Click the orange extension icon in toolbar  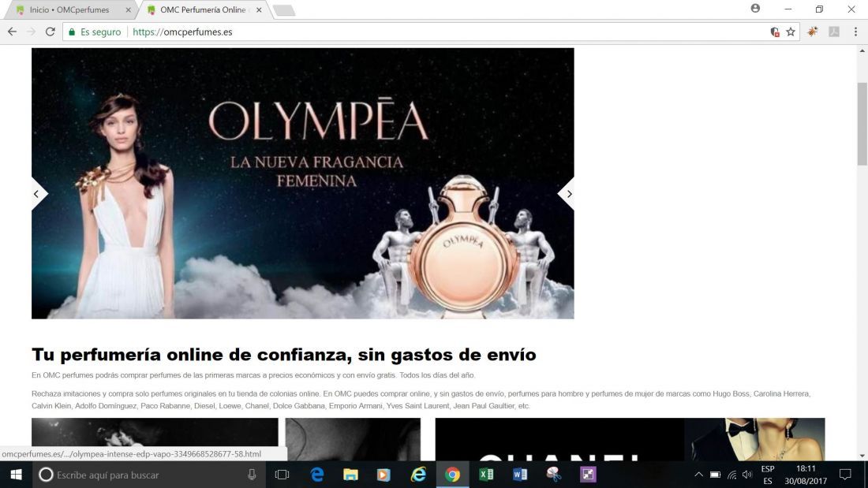813,32
